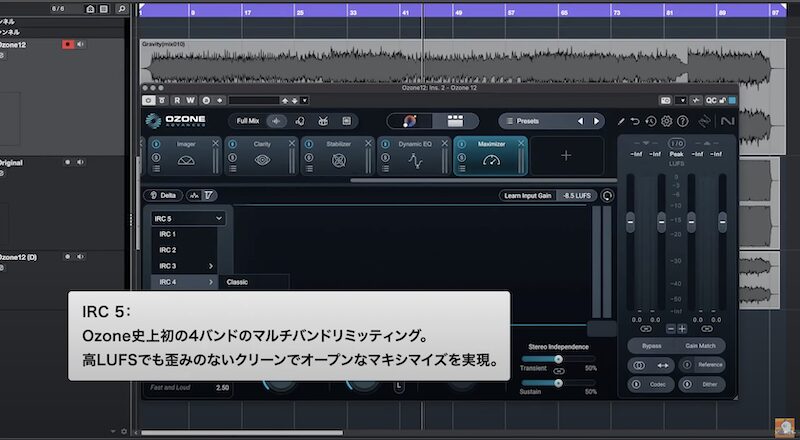
Task: Switch to the module chain view
Action: point(455,121)
